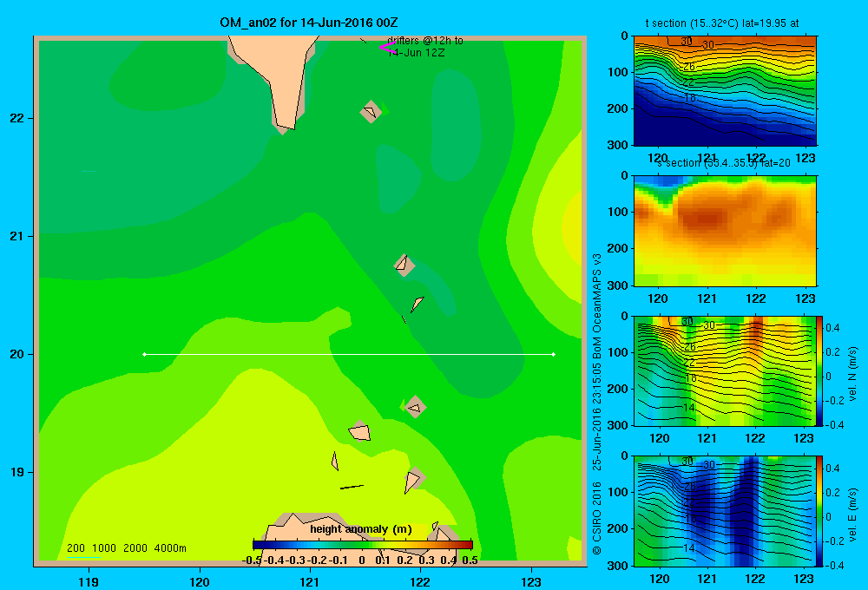The height and width of the screenshot is (590, 868).
Task: Click latitude label 21 on the main map axis
Action: (x=17, y=236)
